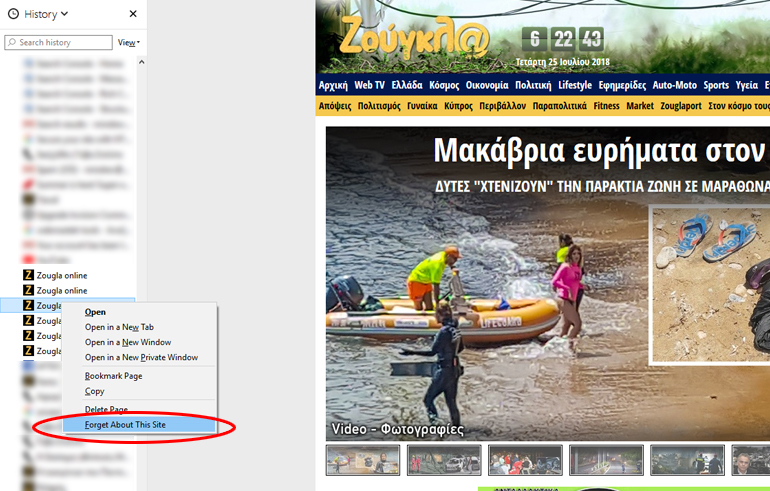Screen dimensions: 770x491
Task: Click the search magnifier icon in history
Action: click(12, 42)
